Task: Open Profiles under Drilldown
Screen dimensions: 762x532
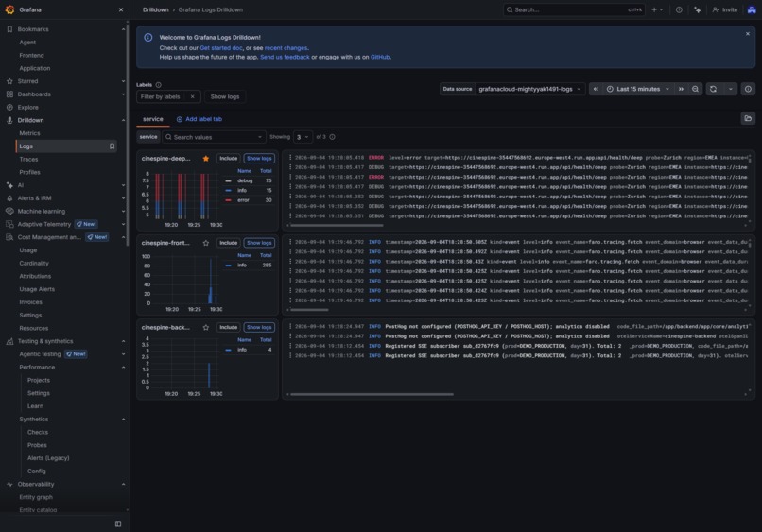Action: click(x=29, y=172)
